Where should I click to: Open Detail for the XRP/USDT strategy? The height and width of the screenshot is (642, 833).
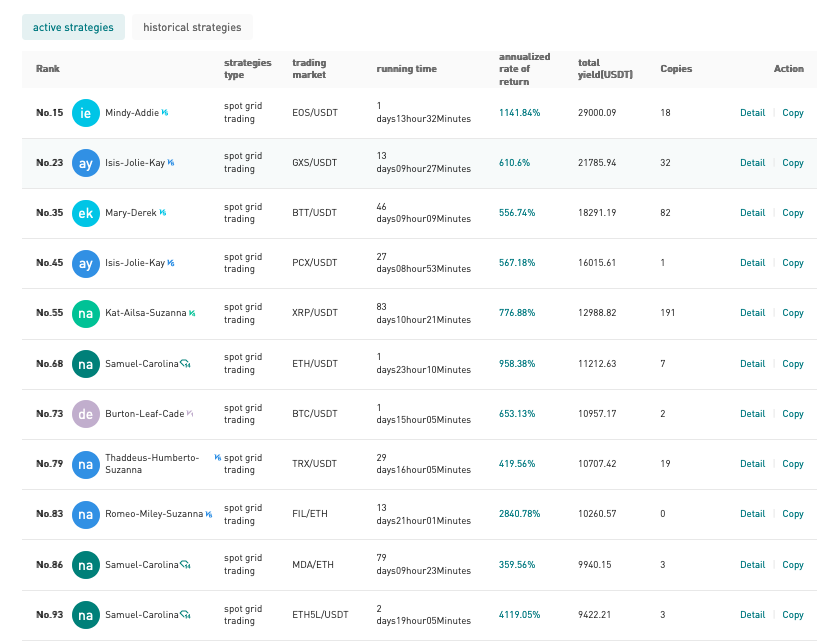point(752,312)
